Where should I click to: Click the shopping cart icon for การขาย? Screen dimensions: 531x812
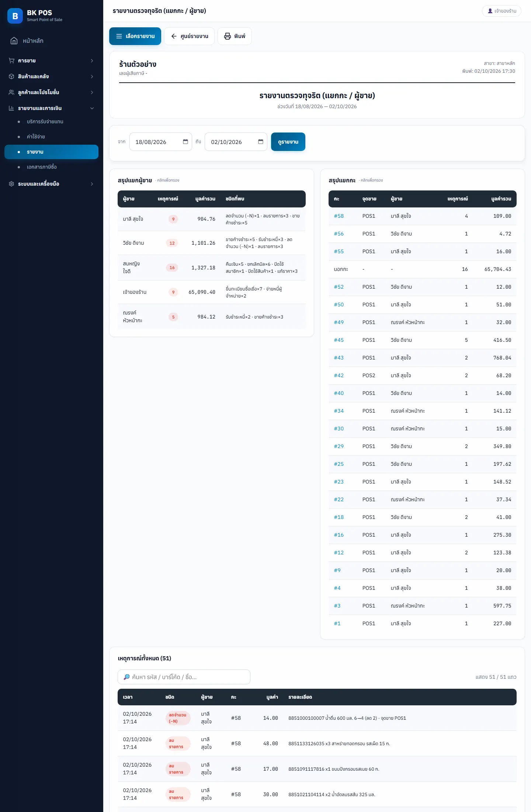click(11, 61)
